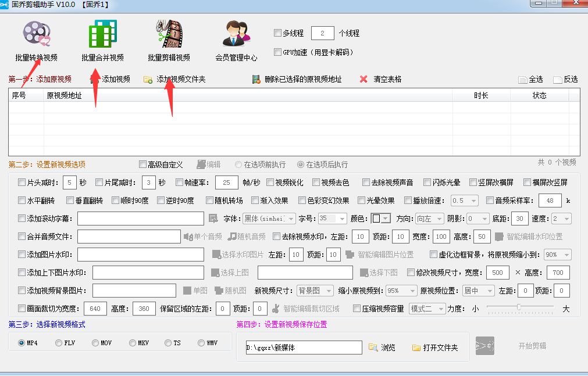Open the 速度 2 dropdown
The height and width of the screenshot is (376, 588).
[x=561, y=218]
